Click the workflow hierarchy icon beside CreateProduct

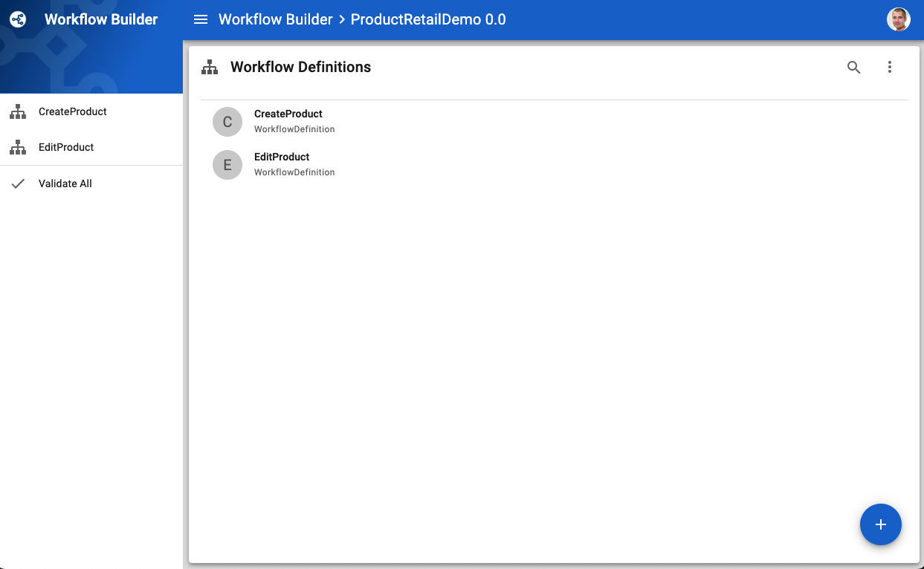(17, 111)
